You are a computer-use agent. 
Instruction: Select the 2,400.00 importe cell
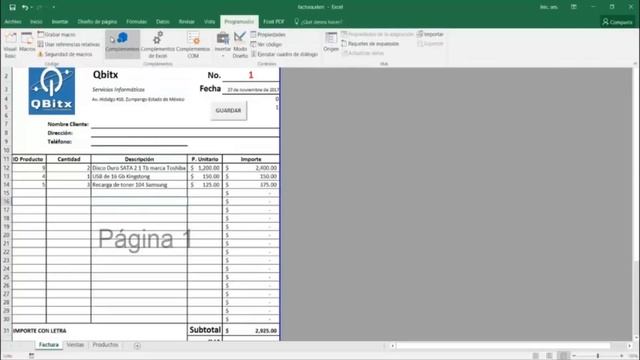click(251, 168)
